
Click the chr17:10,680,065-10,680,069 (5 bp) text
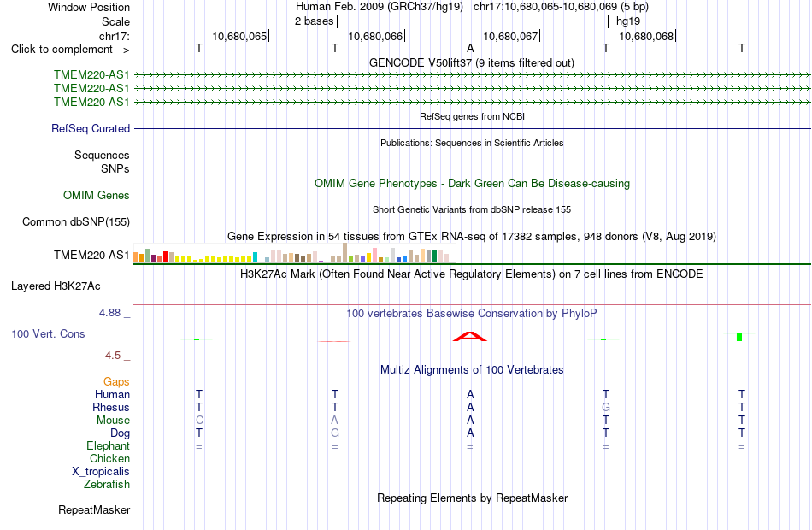tap(561, 7)
